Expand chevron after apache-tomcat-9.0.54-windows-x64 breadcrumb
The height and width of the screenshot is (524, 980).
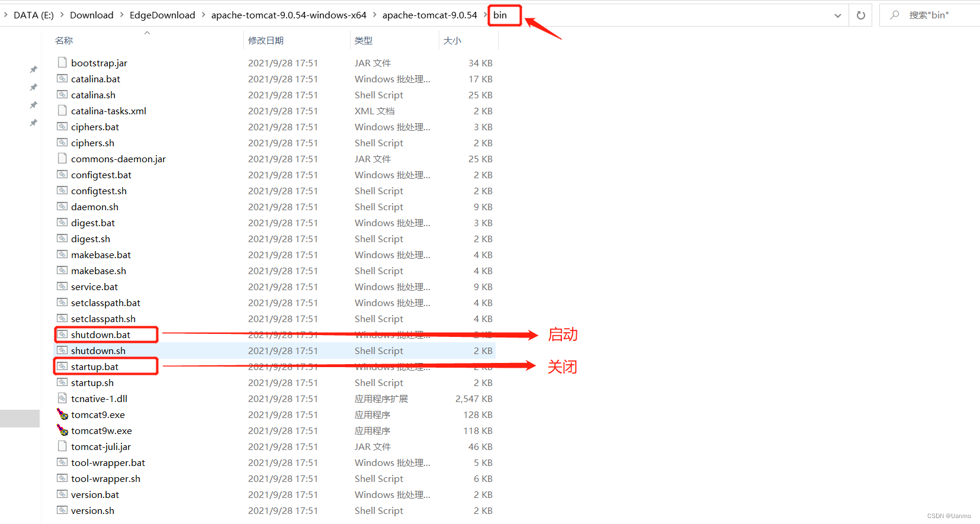point(374,15)
